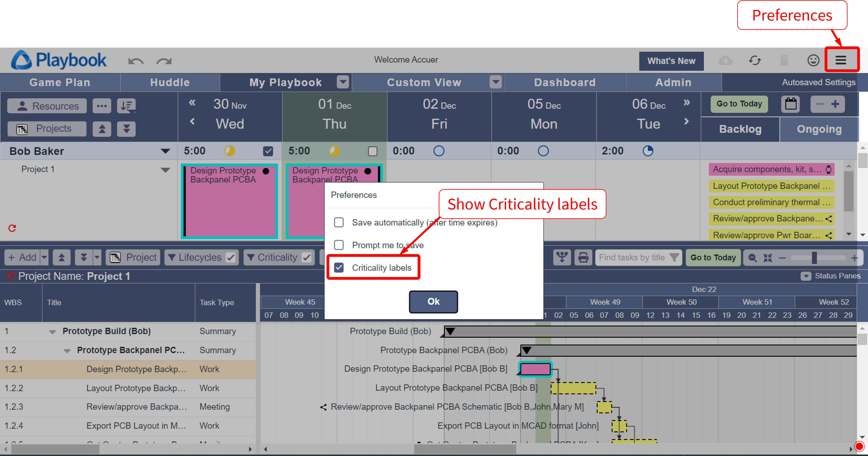Collapse Prototype Backpanel PCBA summary row
Viewport: 868px width, 456px height.
(67, 351)
